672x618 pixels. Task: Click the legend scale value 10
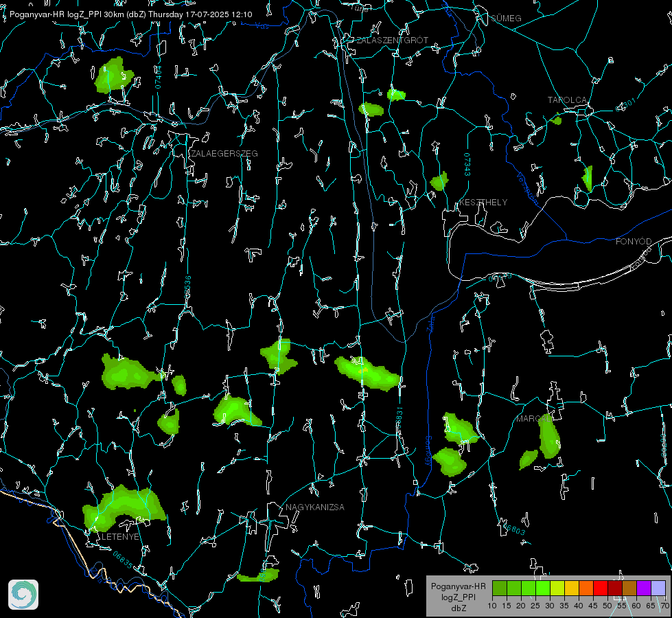point(492,606)
